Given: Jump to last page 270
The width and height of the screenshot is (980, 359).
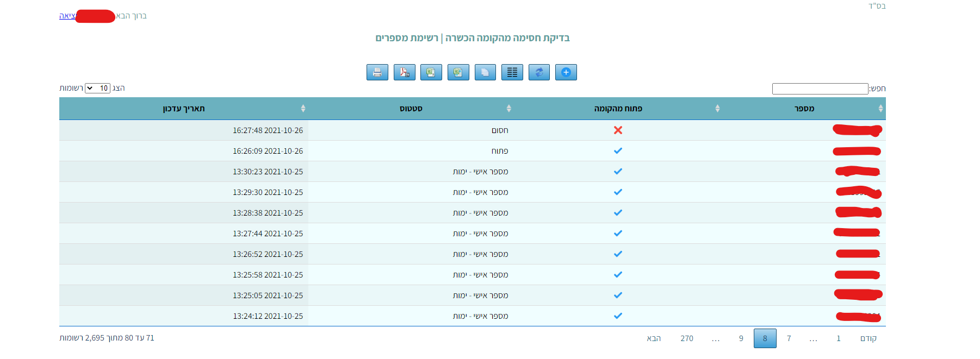Looking at the screenshot, I should point(686,338).
